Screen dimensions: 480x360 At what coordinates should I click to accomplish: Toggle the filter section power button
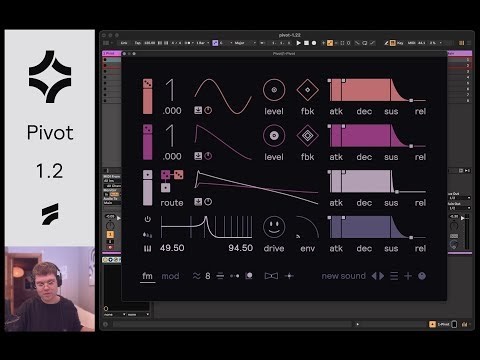147,219
